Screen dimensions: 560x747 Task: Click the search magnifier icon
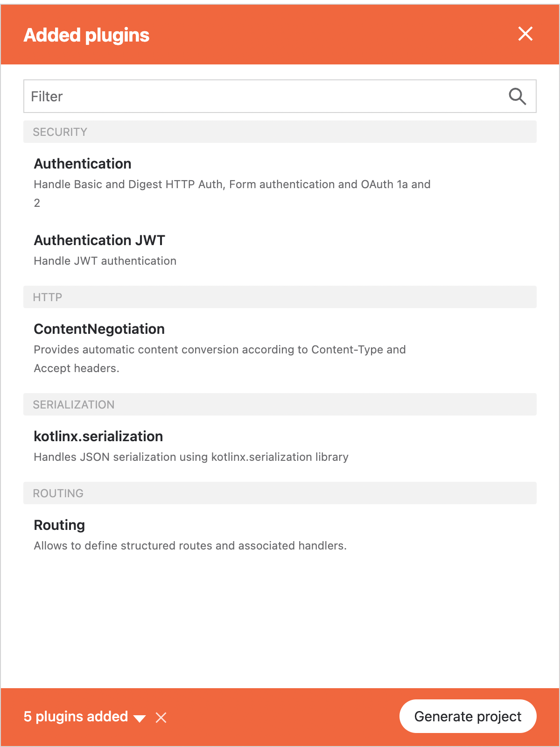click(517, 97)
